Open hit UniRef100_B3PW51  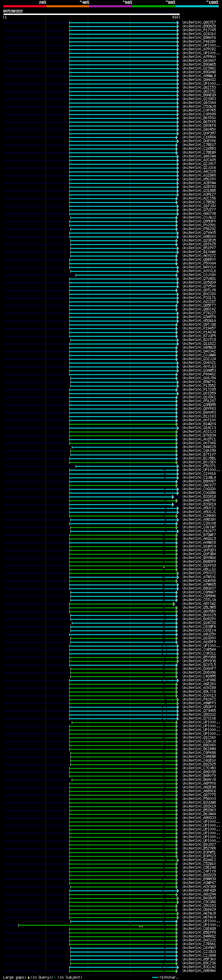tap(199, 852)
